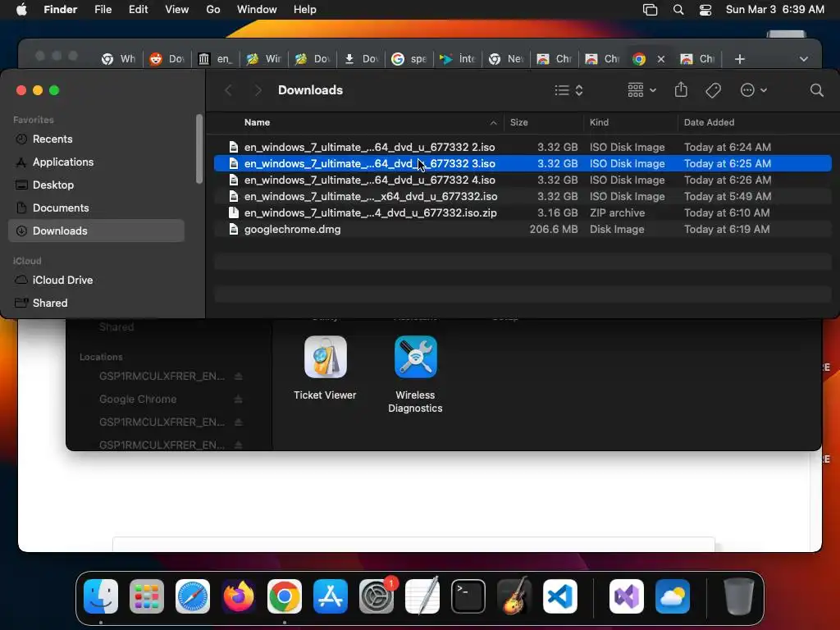
Task: Open the Trash in the Dock
Action: (x=739, y=596)
